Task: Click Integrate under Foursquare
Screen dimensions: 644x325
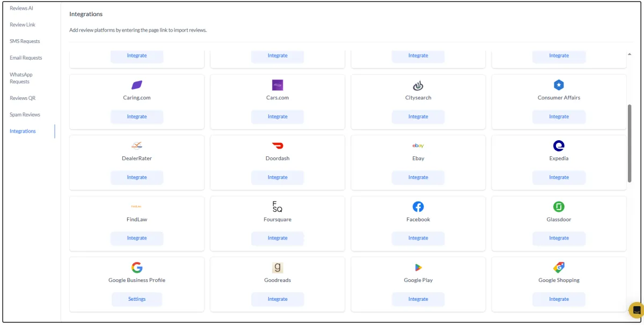Action: [277, 238]
